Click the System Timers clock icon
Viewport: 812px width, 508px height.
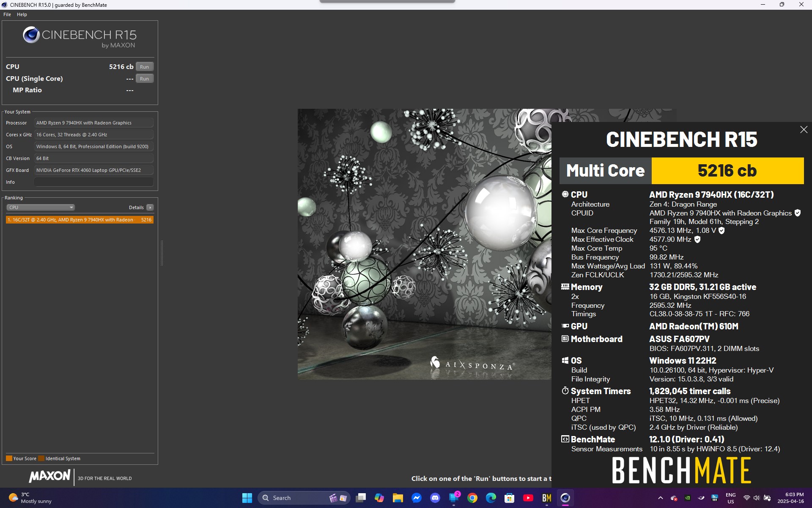point(565,391)
